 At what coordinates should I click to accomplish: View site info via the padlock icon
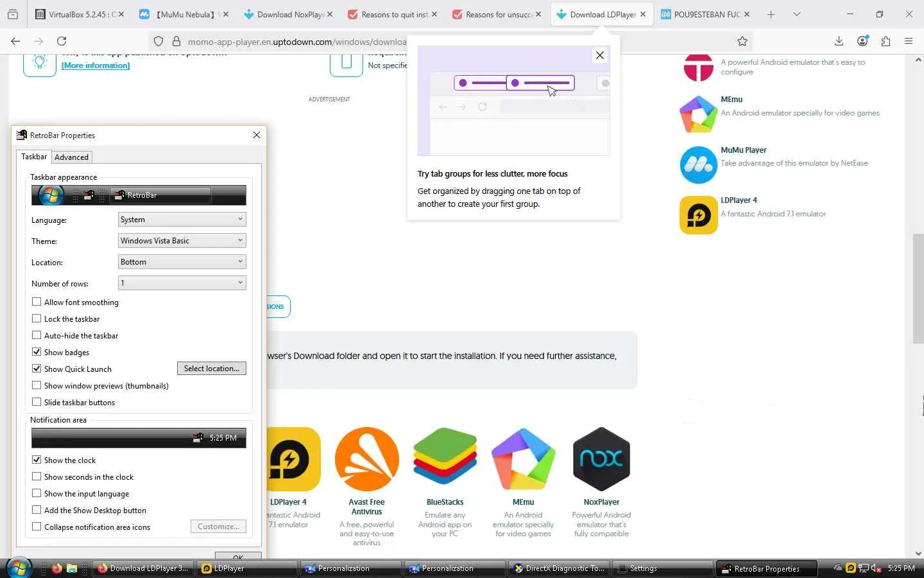pos(176,41)
